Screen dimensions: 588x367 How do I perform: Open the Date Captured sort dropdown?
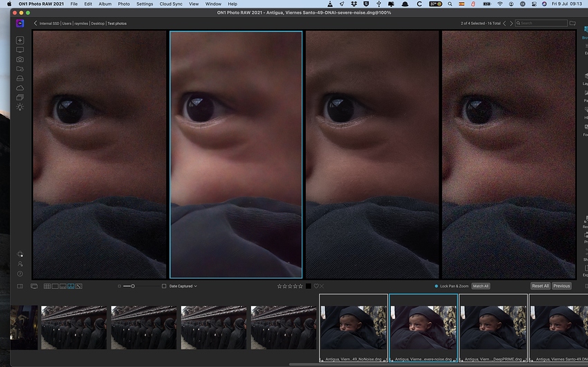tap(183, 286)
